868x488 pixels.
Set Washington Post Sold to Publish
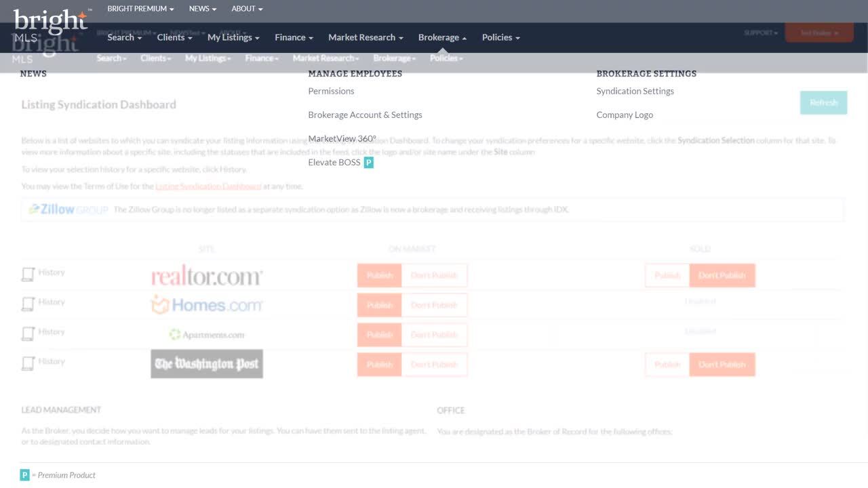(x=667, y=365)
